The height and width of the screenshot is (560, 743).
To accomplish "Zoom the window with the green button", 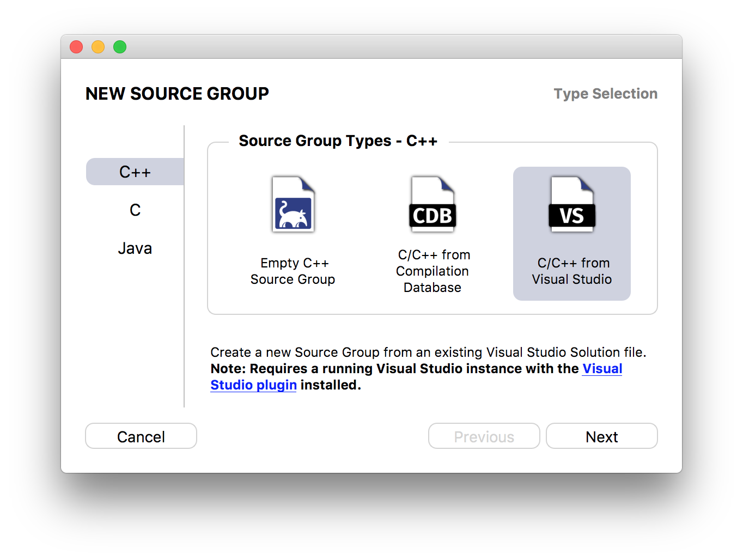I will click(120, 47).
